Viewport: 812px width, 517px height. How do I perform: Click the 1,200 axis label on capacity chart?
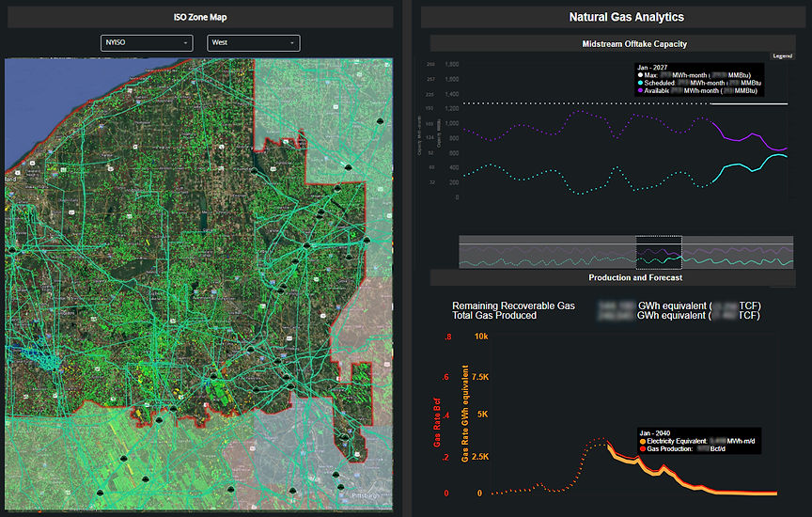coord(451,109)
